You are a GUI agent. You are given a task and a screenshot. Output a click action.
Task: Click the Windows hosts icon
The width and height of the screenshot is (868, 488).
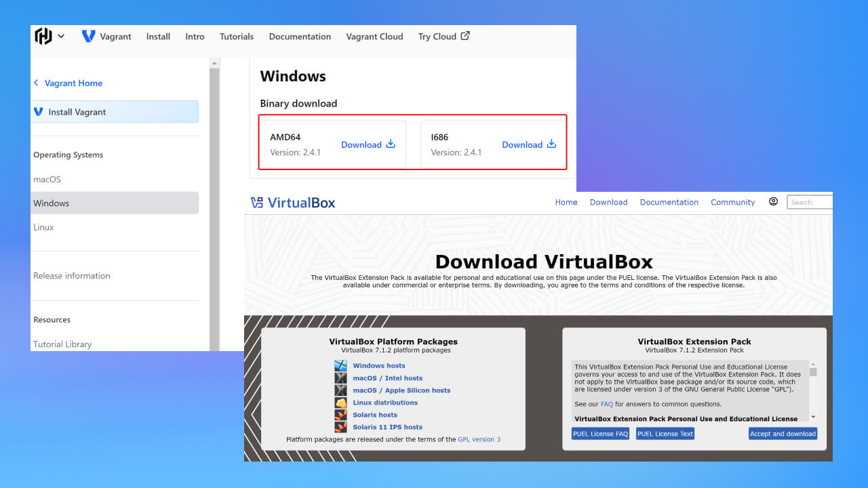pyautogui.click(x=340, y=366)
